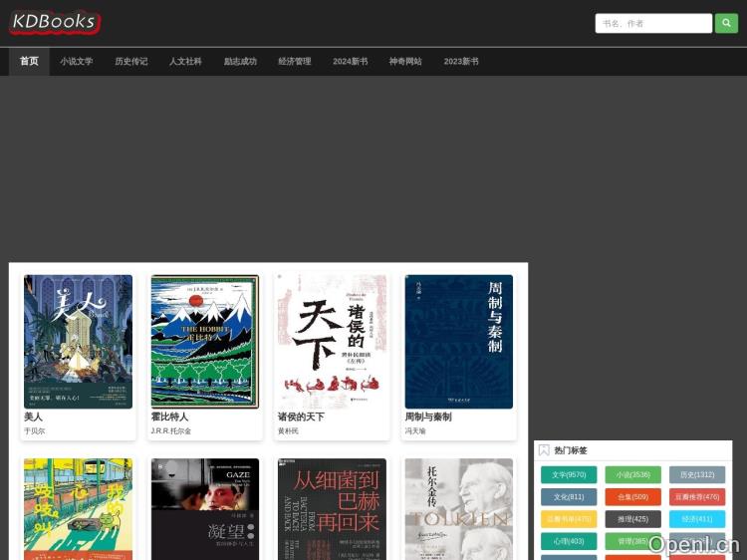The image size is (747, 560).
Task: Open the 历史传记 category
Action: pos(130,62)
